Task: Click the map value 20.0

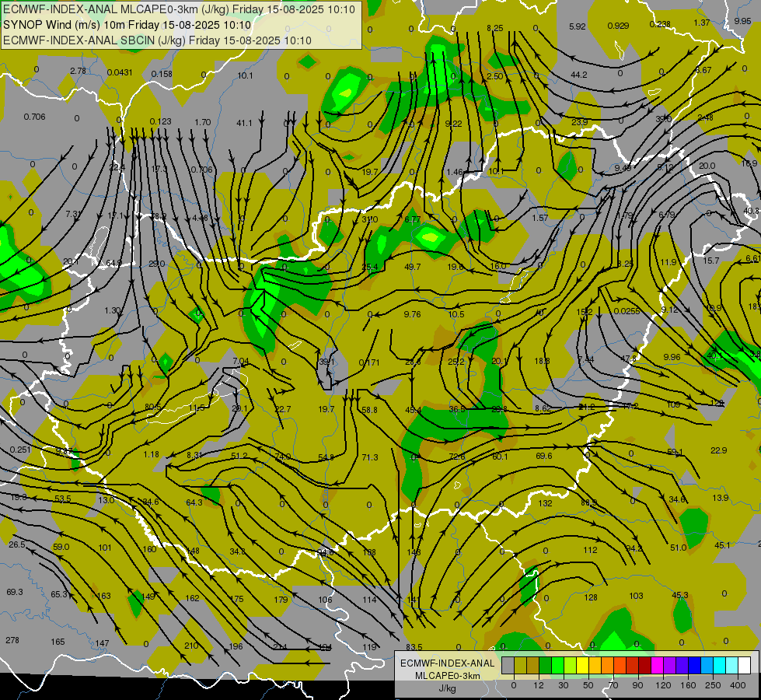Action: coord(707,166)
